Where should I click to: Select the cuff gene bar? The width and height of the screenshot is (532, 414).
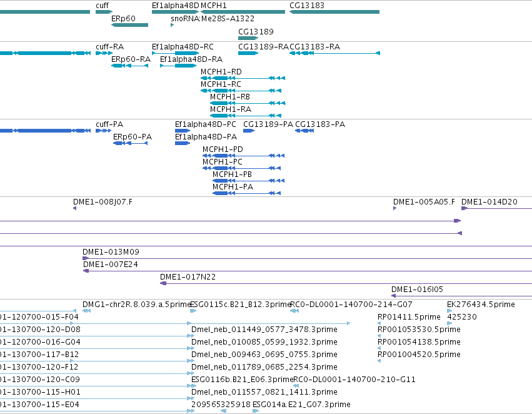[104, 12]
